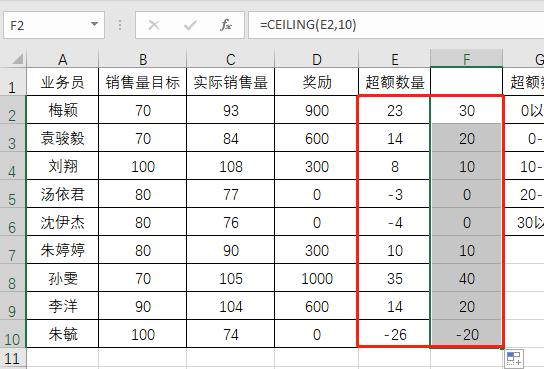Image resolution: width=544 pixels, height=369 pixels.
Task: Click the Cancel (X) formula bar icon
Action: pos(154,25)
